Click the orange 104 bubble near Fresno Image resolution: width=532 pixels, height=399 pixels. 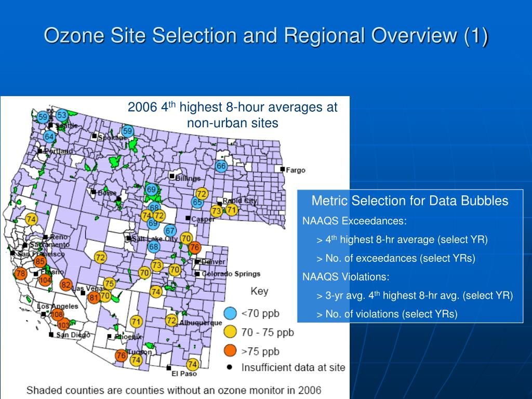(45, 280)
